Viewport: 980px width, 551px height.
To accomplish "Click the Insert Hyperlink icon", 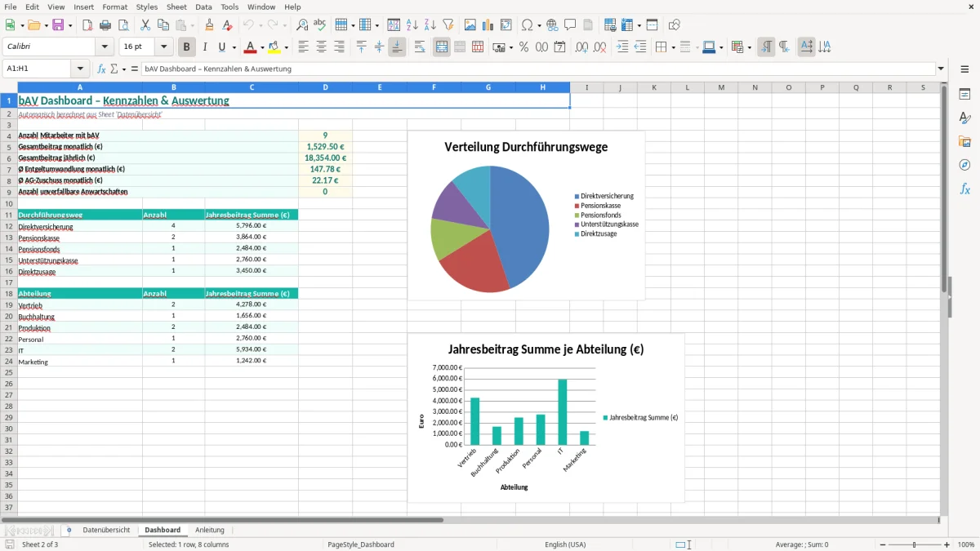I will pos(552,25).
